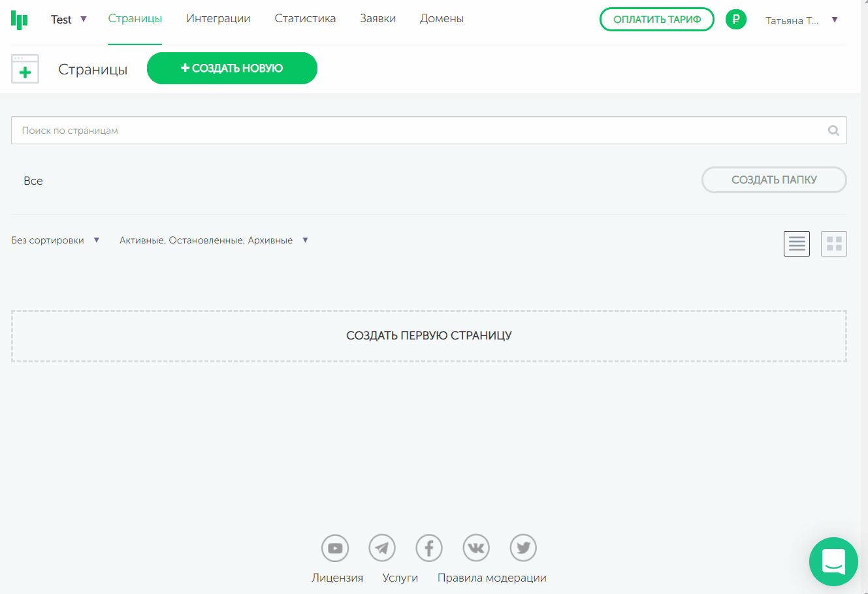Image resolution: width=868 pixels, height=594 pixels.
Task: Open the Twitter social link
Action: (x=523, y=548)
